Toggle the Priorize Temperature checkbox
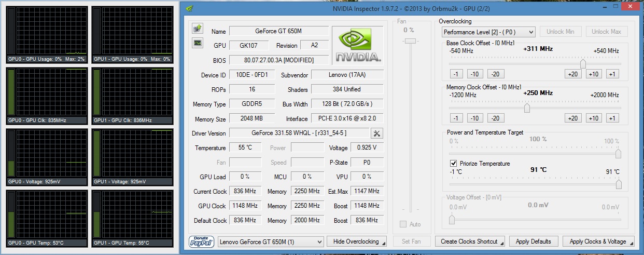Viewport: 644px width, 255px height. pos(454,164)
